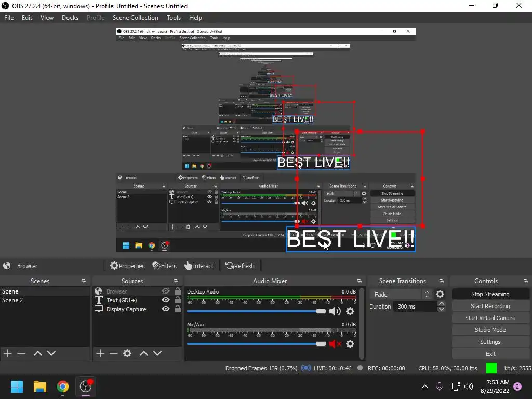This screenshot has width=532, height=399.
Task: Click the Duration 300 ms field
Action: pos(416,307)
